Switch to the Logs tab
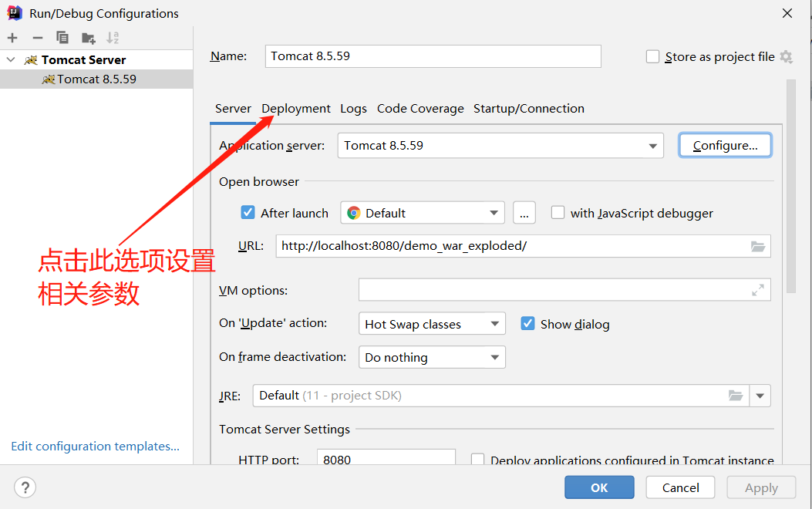The width and height of the screenshot is (812, 509). pyautogui.click(x=354, y=109)
